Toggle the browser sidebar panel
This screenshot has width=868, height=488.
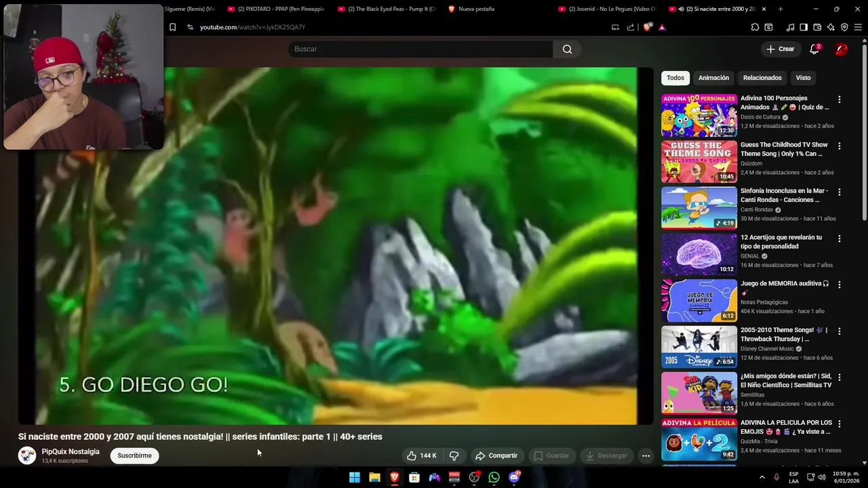pyautogui.click(x=804, y=27)
